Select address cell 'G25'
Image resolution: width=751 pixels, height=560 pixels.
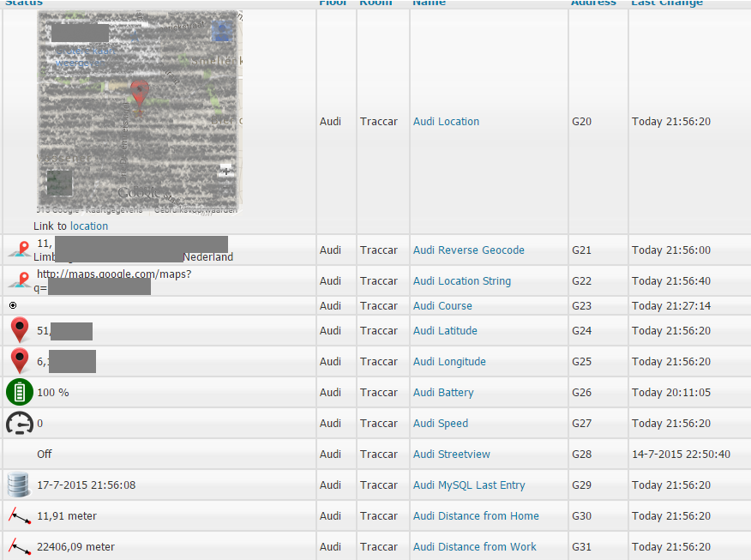point(581,362)
